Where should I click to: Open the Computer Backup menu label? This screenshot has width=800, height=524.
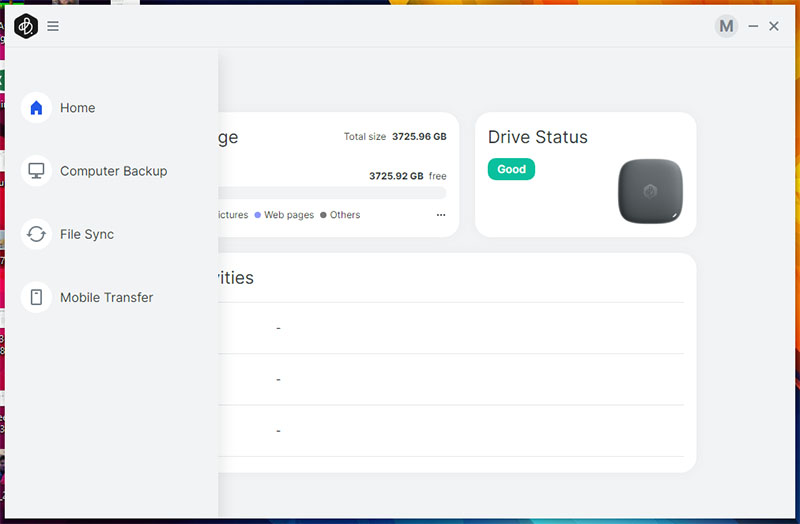[x=113, y=171]
